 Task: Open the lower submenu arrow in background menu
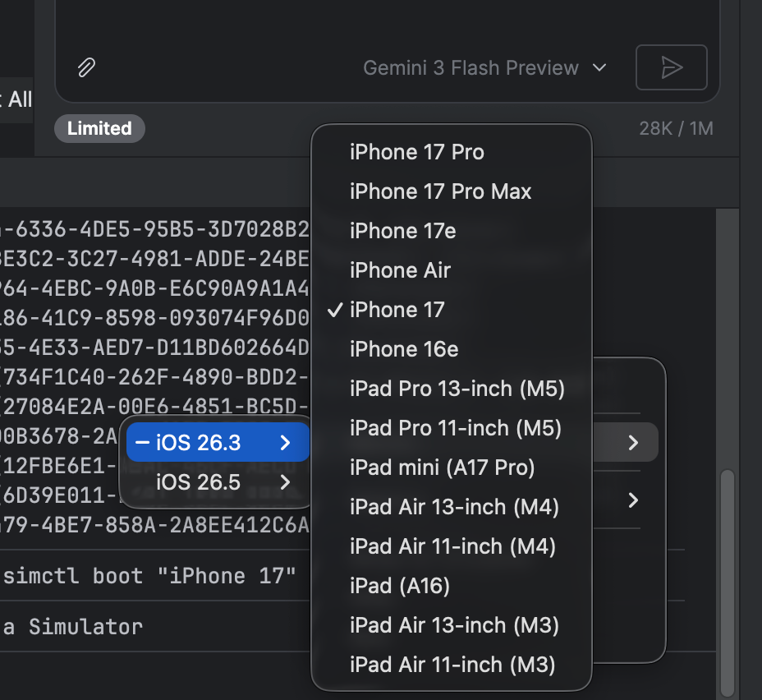[x=632, y=500]
